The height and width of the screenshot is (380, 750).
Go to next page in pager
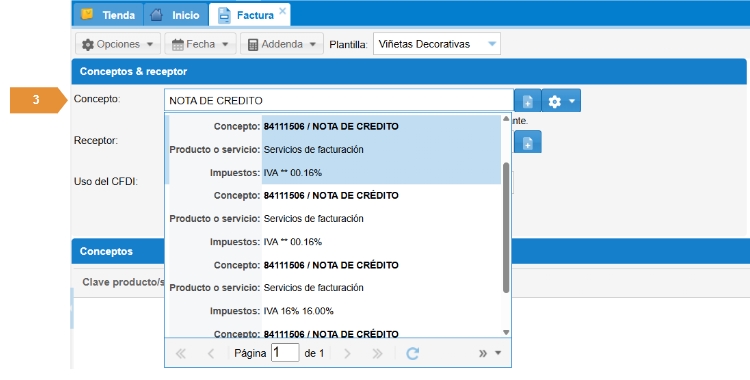click(347, 353)
